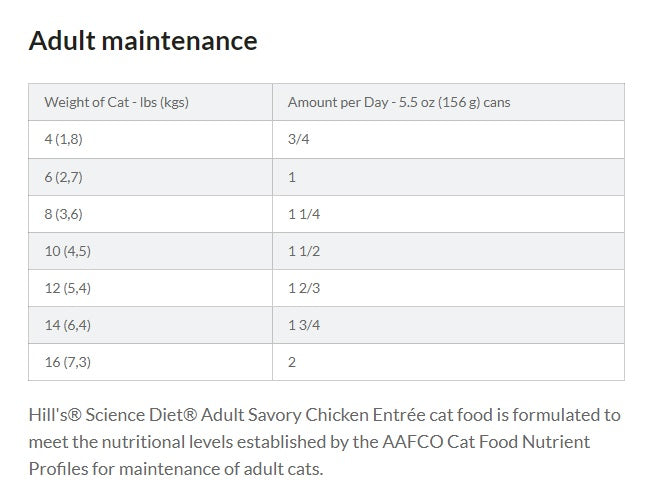The height and width of the screenshot is (494, 656).
Task: Click the 1 3/4 cans amount cell
Action: tap(304, 325)
